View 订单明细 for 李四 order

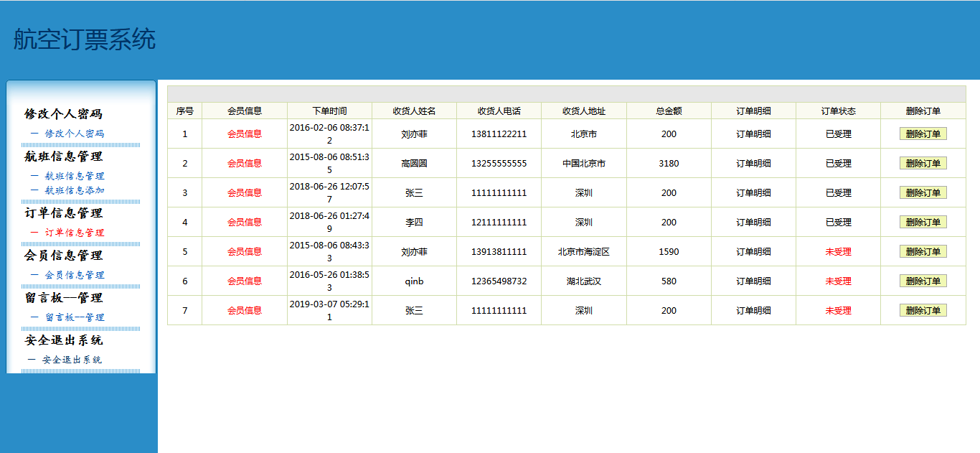pyautogui.click(x=753, y=223)
